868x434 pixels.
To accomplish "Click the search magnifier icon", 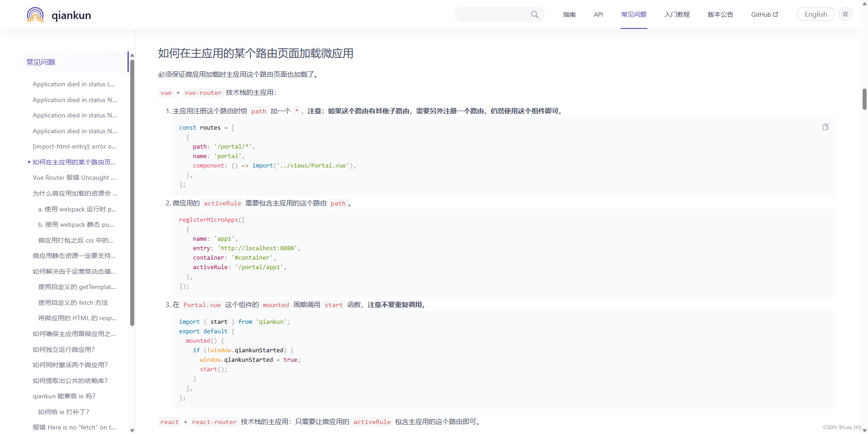I will (x=535, y=14).
